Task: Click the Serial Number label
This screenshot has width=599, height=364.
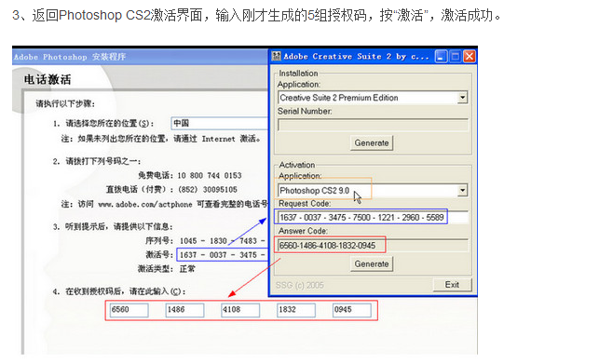Action: point(305,111)
